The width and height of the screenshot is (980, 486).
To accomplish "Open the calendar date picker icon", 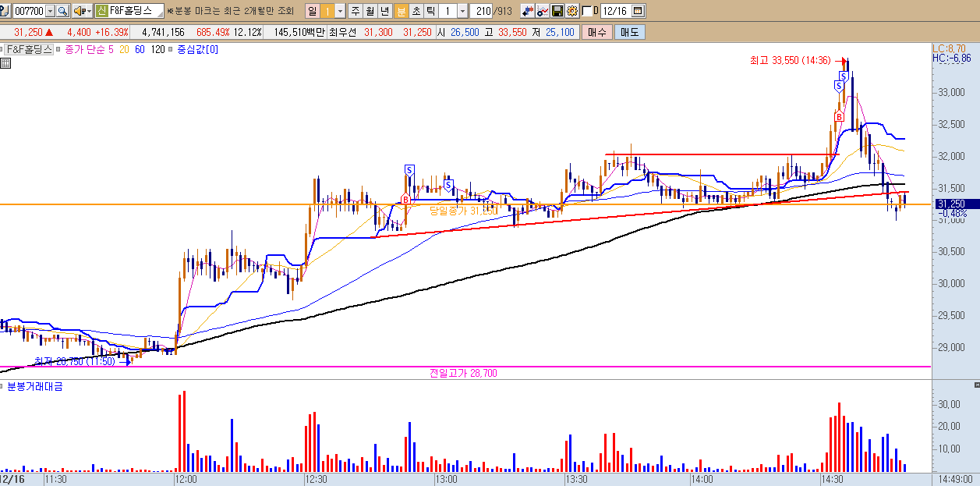I will 639,11.
